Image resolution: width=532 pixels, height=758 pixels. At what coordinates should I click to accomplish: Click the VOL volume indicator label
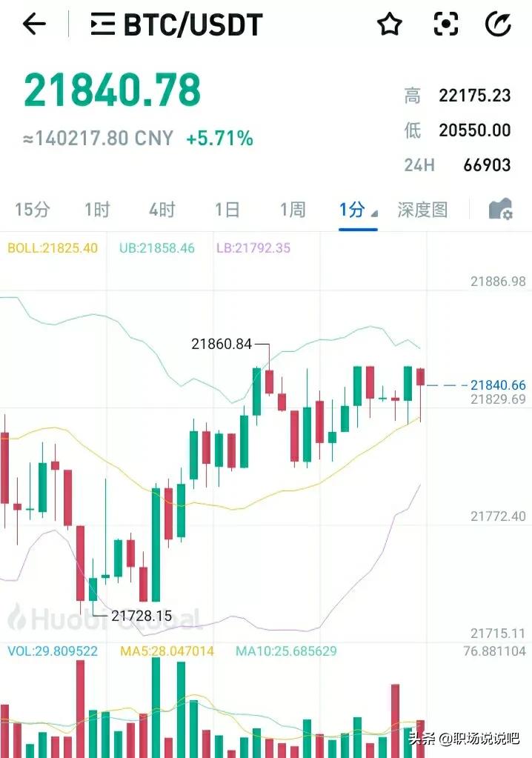point(52,651)
